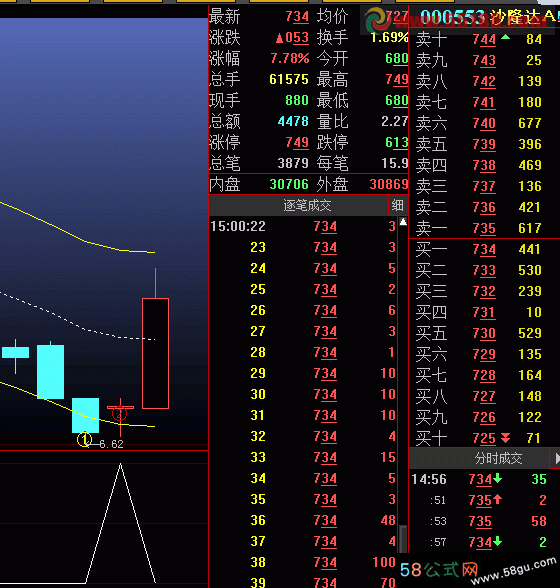Click the yellow circled 1 chart marker
Screen dimensions: 560x588
[84, 440]
